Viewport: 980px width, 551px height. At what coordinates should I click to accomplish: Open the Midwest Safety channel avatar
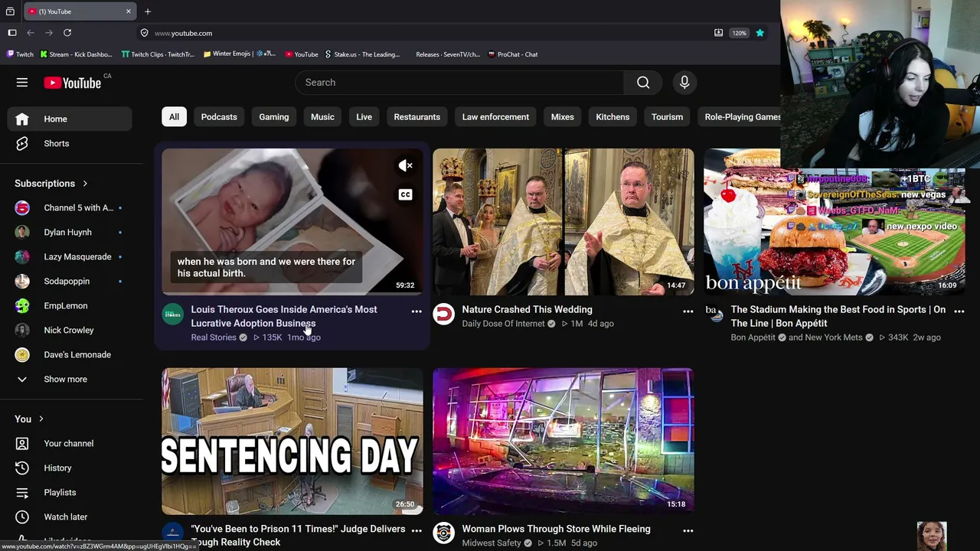click(x=444, y=533)
